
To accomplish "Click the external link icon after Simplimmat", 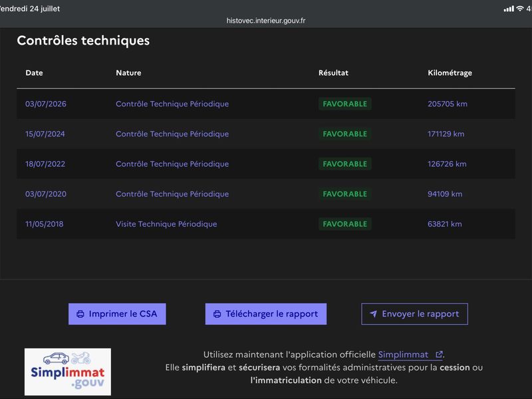I will pos(439,354).
